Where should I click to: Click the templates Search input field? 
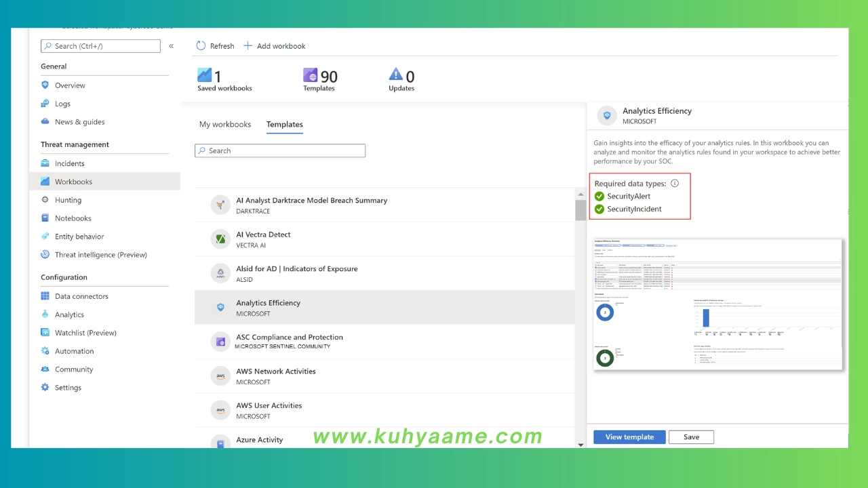pyautogui.click(x=280, y=150)
